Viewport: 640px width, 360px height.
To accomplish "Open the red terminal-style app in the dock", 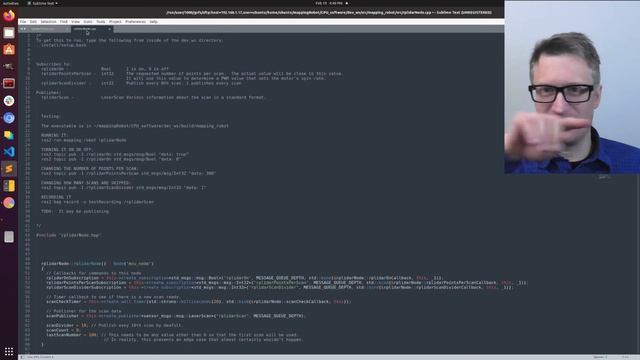I will 9,83.
